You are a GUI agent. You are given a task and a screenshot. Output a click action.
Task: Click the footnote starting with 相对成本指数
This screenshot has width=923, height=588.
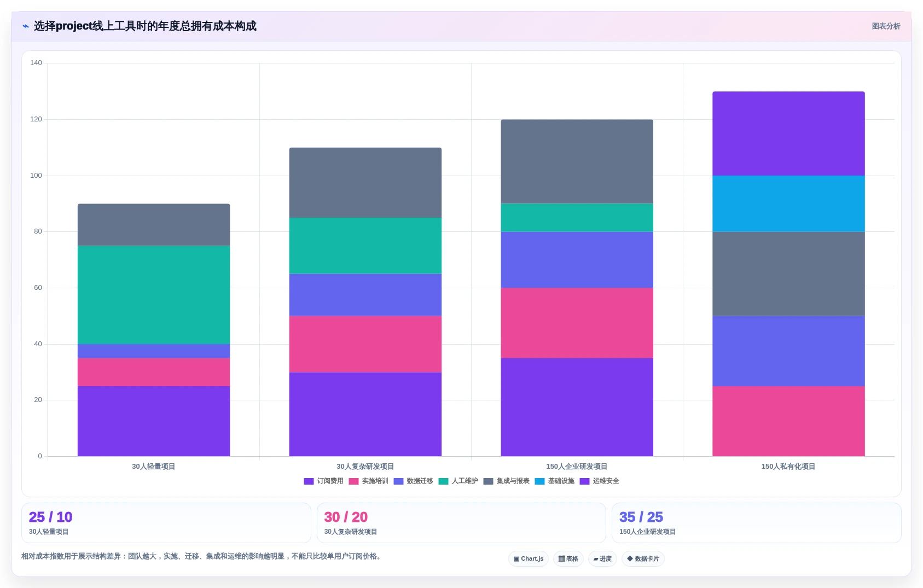point(202,556)
